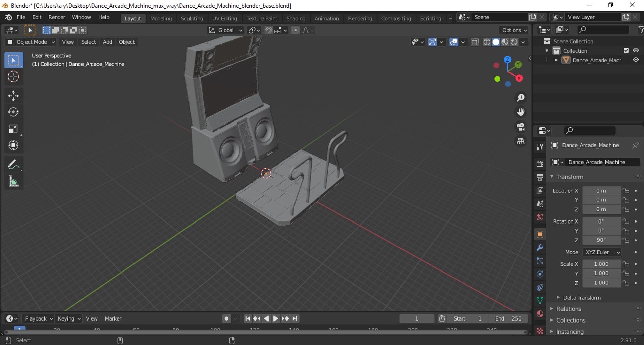Open the Render properties tab
The width and height of the screenshot is (644, 345).
pyautogui.click(x=540, y=164)
